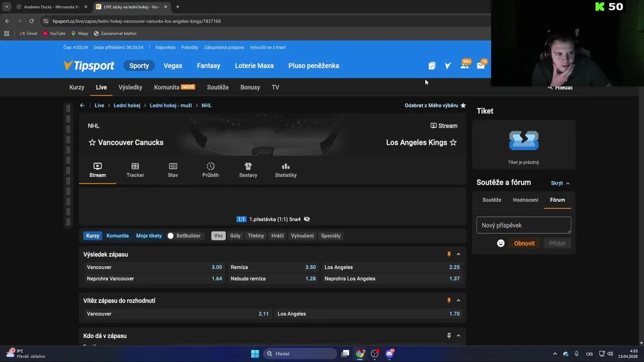This screenshot has width=644, height=362.
Task: Open Discord from the taskbar
Action: (389, 353)
